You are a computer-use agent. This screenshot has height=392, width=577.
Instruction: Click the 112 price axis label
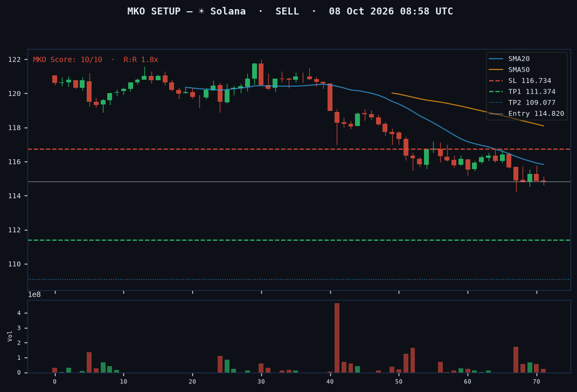pos(15,230)
